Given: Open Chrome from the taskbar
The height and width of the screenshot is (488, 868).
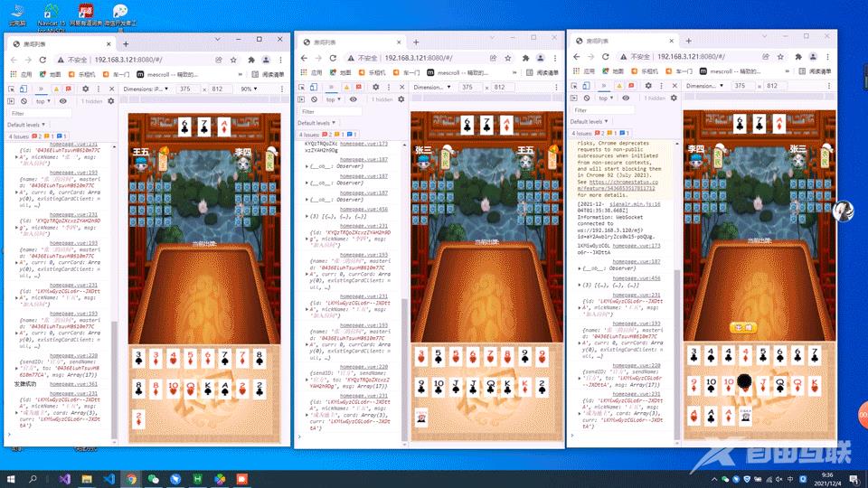Looking at the screenshot, I should click(x=131, y=479).
